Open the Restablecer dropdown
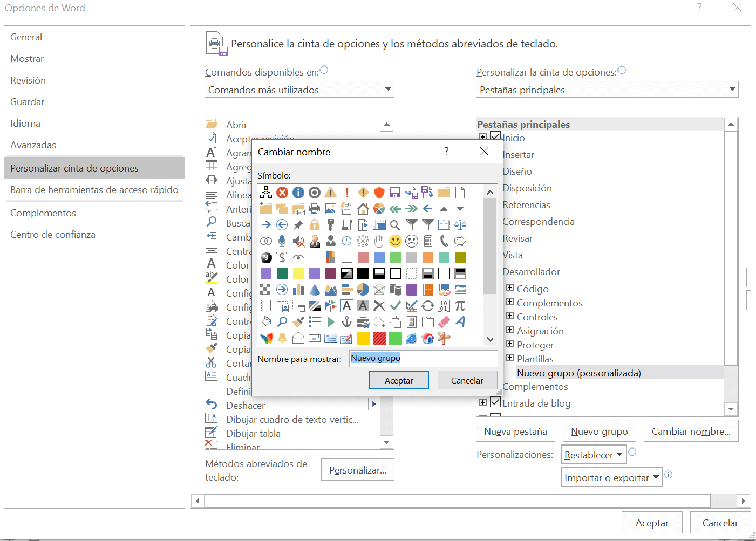756x541 pixels. point(594,455)
